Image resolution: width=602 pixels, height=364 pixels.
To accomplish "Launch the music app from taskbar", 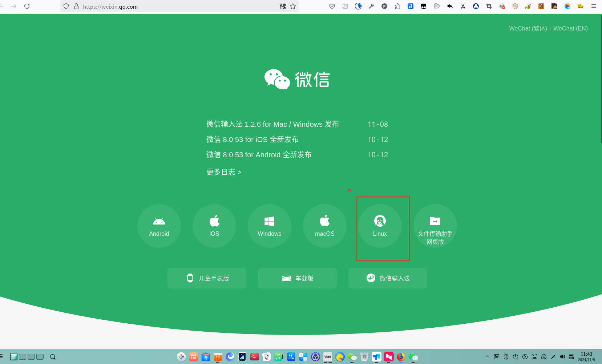I will click(279, 357).
